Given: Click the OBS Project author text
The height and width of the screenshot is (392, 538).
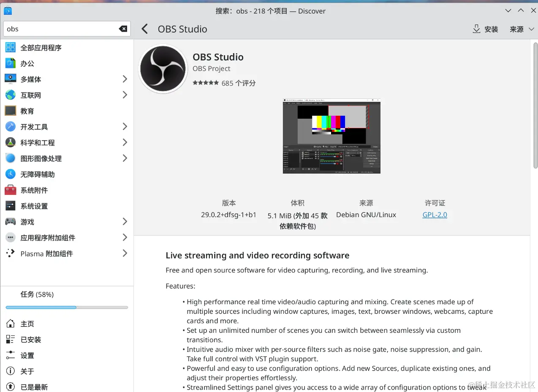Looking at the screenshot, I should coord(212,68).
